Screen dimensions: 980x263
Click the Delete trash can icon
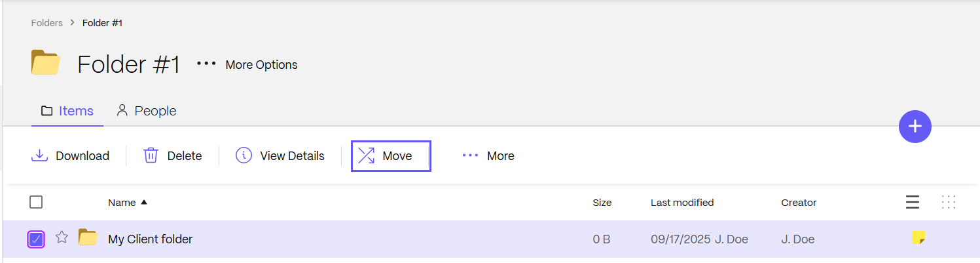pyautogui.click(x=151, y=155)
